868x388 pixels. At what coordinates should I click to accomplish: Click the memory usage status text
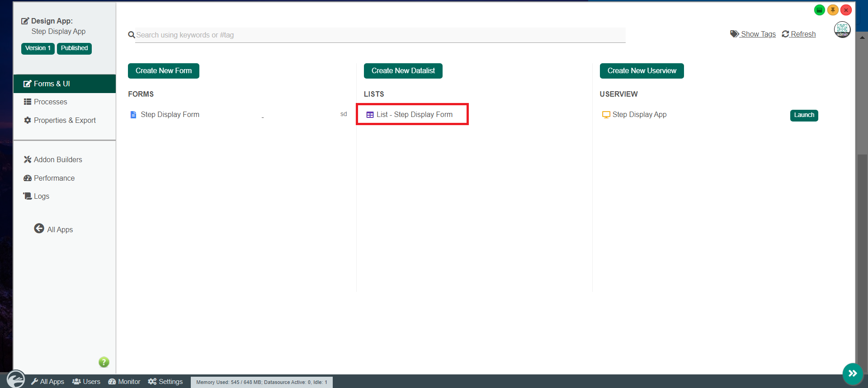[262, 382]
